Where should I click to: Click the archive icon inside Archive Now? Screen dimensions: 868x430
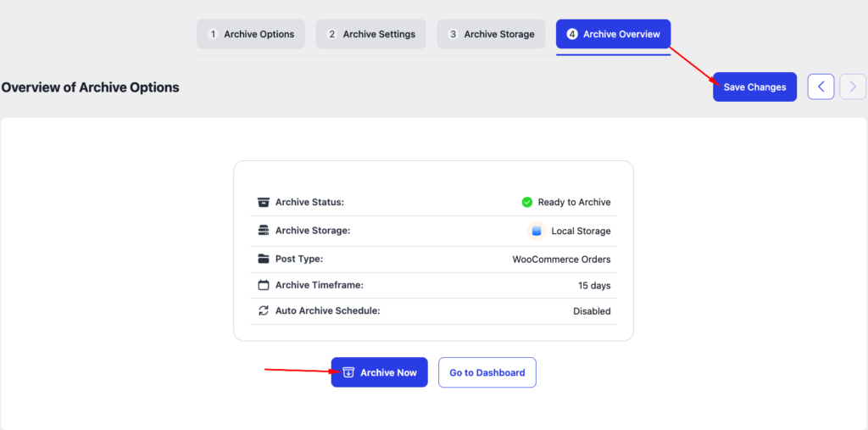click(348, 372)
